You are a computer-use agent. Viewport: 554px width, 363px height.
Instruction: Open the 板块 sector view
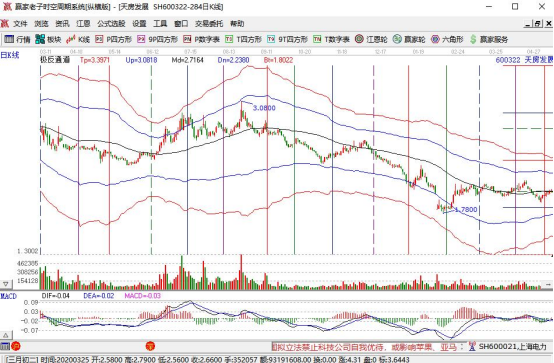point(48,39)
